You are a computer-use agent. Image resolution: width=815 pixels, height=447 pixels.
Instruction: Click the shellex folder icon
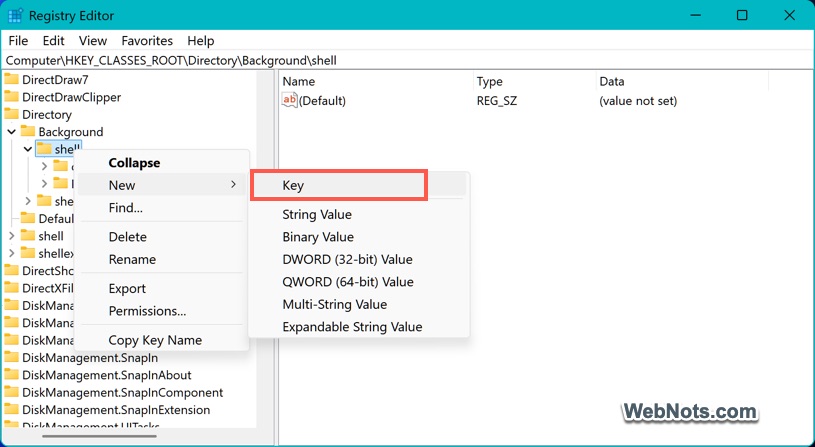[x=28, y=253]
